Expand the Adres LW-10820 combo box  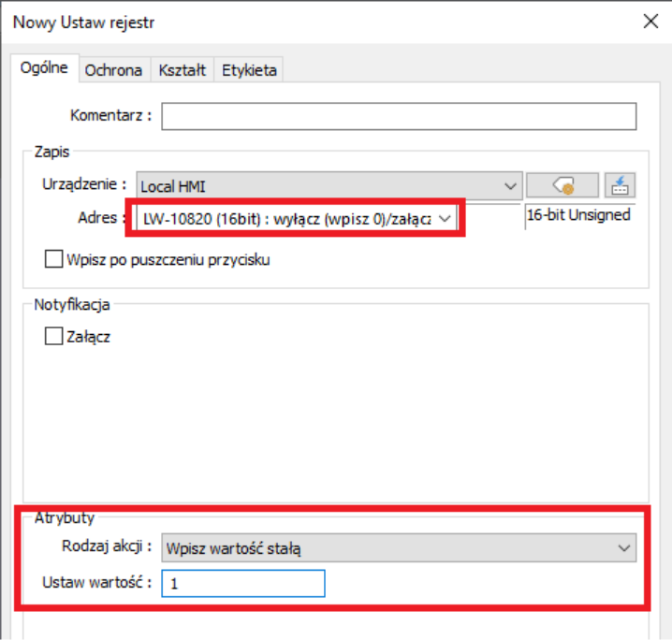(x=296, y=218)
